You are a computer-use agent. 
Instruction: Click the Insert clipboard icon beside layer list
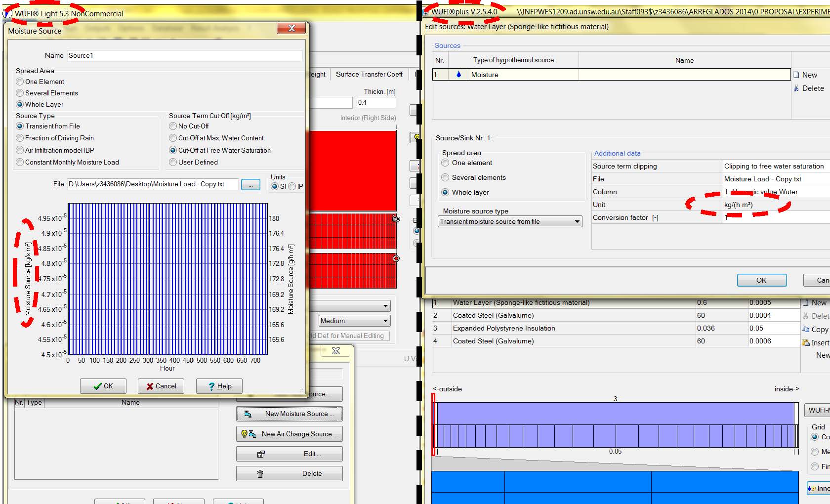806,342
